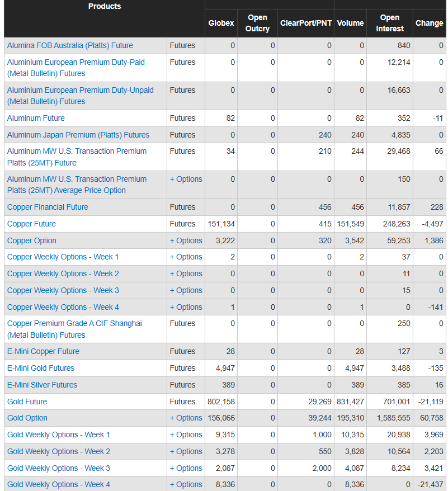Expand + Options for Gold Weekly Week 2
448x491 pixels.
(x=186, y=451)
